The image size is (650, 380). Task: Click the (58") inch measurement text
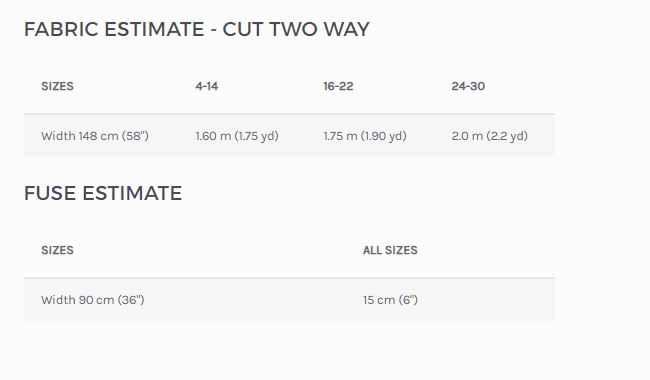pos(135,136)
